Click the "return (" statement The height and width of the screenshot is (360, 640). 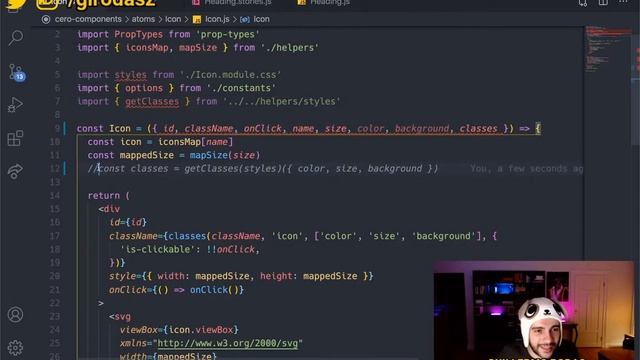109,196
